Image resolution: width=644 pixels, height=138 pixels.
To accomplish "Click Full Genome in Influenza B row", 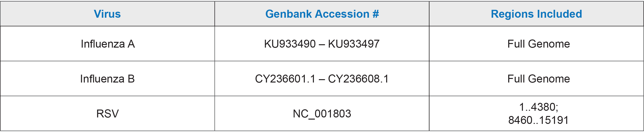I will pyautogui.click(x=539, y=79).
